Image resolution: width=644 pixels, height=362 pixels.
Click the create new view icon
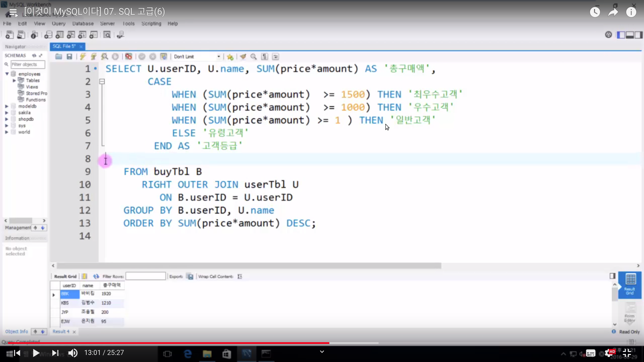coord(71,35)
